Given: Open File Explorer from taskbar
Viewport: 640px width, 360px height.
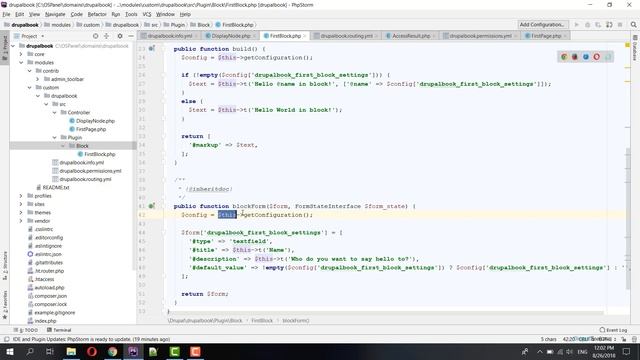Looking at the screenshot, I should click(71, 351).
